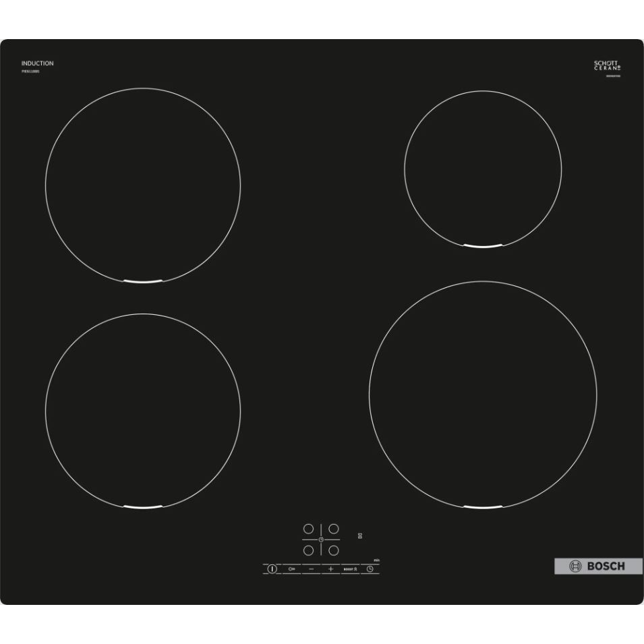Tap the hourglass indicator symbol

click(x=360, y=536)
